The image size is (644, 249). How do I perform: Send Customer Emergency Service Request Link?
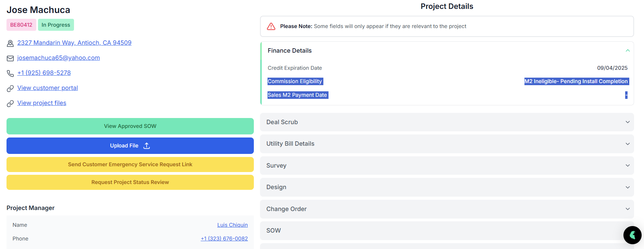click(130, 165)
